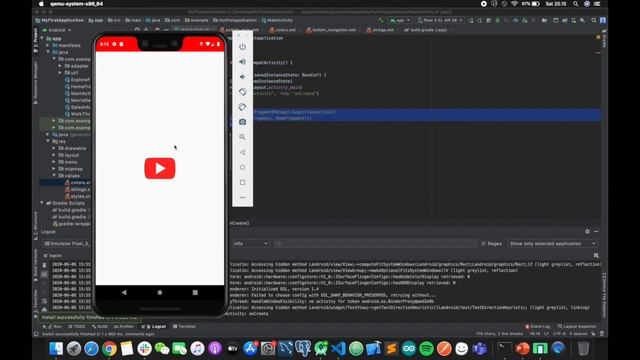Open the Terminal tool window tab
The image size is (640, 360).
[184, 327]
